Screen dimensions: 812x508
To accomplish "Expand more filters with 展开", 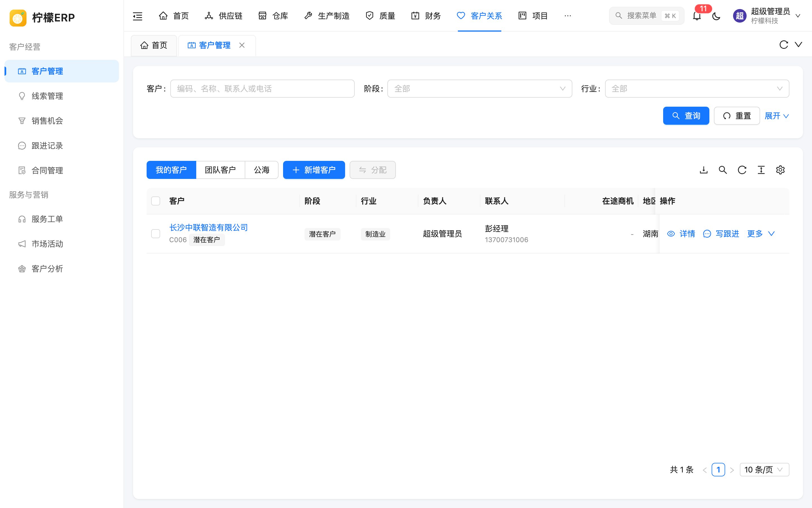I will coord(776,116).
